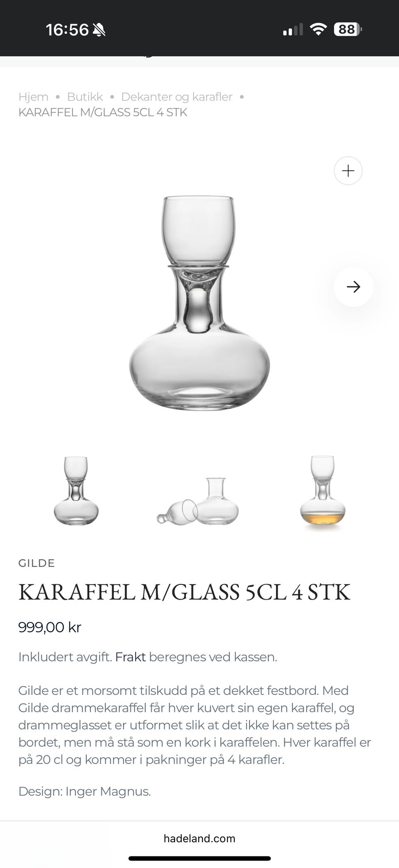The height and width of the screenshot is (868, 399).
Task: Tap current breadcrumb KARAFFEL M/GLASS 5CL 4 STK
Action: (x=103, y=112)
